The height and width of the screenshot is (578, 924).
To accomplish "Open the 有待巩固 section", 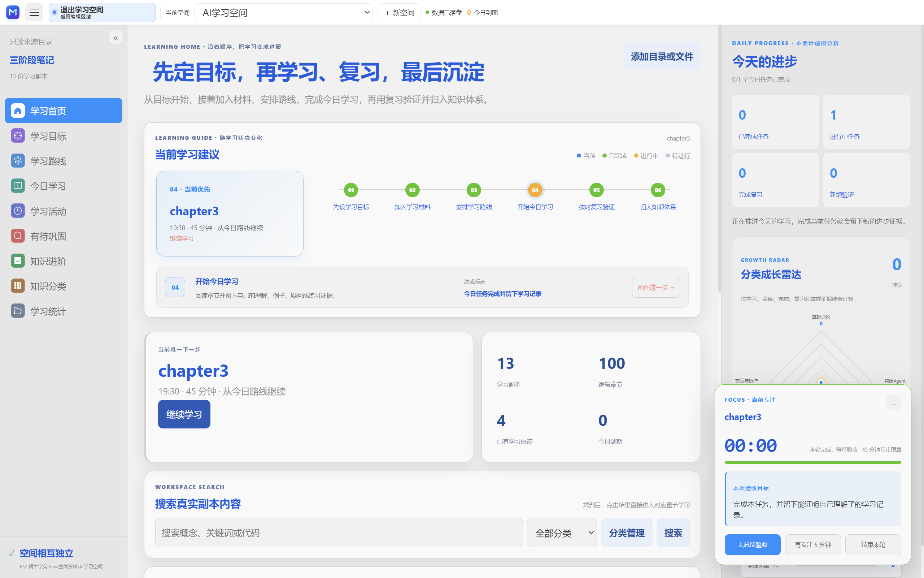I will (x=64, y=236).
